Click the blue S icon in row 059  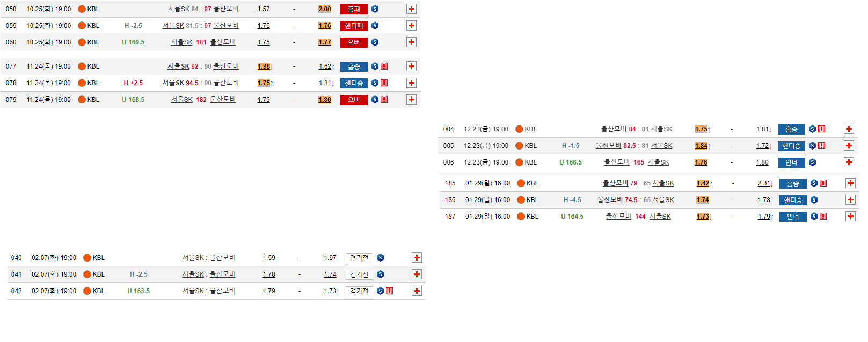tap(375, 26)
